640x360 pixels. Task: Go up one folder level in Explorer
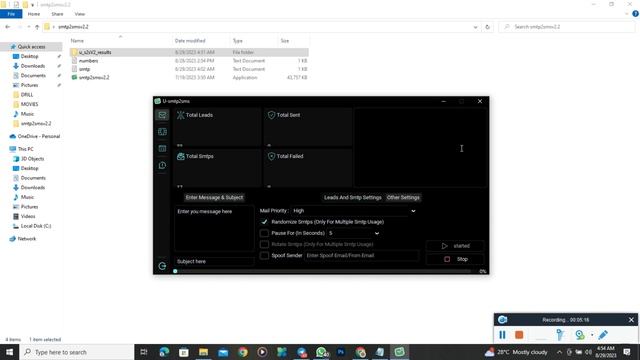pos(37,27)
